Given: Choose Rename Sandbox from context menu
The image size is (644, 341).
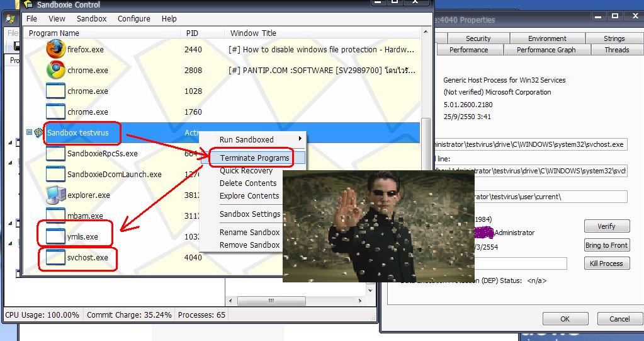Looking at the screenshot, I should (x=249, y=232).
